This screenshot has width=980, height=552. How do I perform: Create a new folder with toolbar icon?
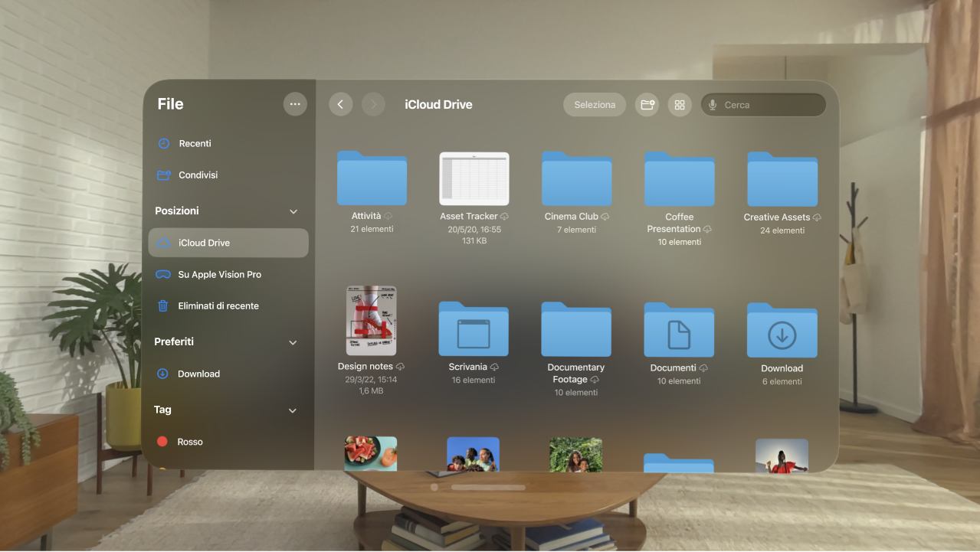[647, 105]
